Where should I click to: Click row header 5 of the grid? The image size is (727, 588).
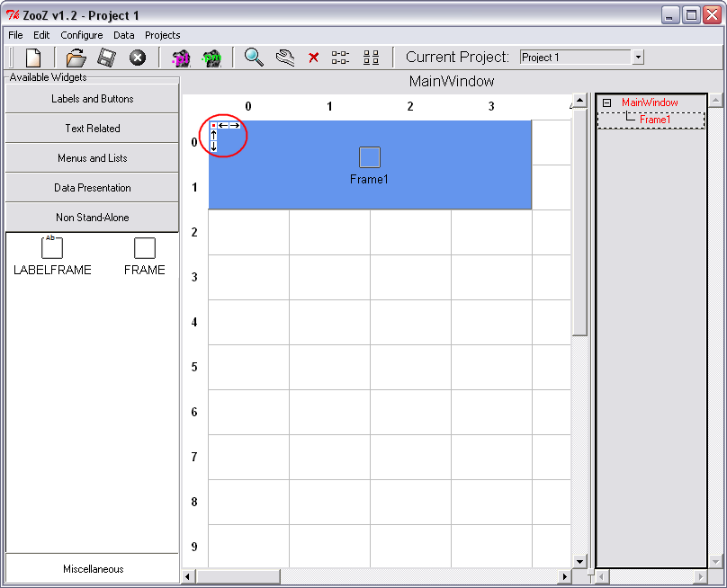tap(194, 367)
